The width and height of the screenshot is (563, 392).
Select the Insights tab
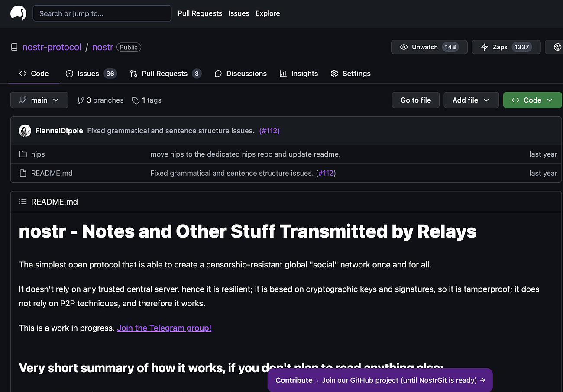click(x=299, y=74)
